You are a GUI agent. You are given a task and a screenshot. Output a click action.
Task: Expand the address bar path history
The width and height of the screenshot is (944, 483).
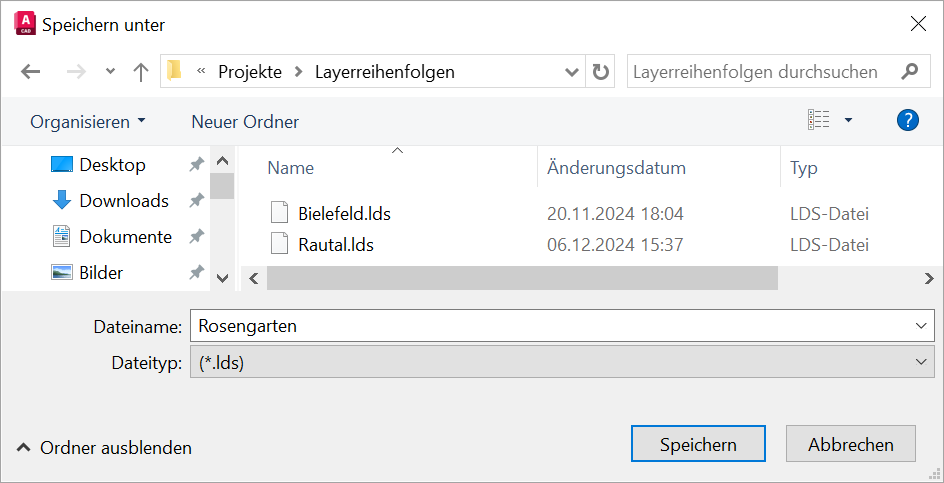coord(572,72)
